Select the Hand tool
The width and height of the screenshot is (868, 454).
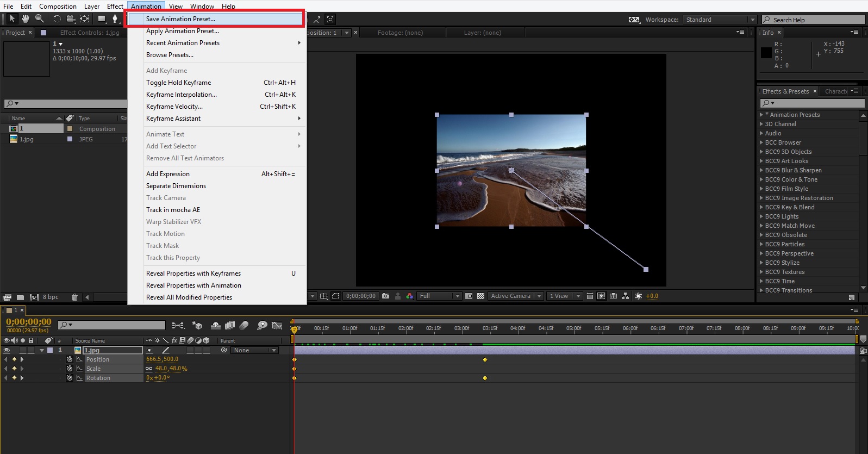(x=26, y=19)
